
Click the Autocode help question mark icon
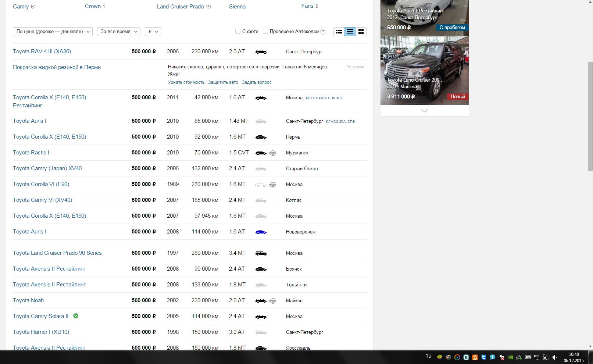(x=323, y=32)
